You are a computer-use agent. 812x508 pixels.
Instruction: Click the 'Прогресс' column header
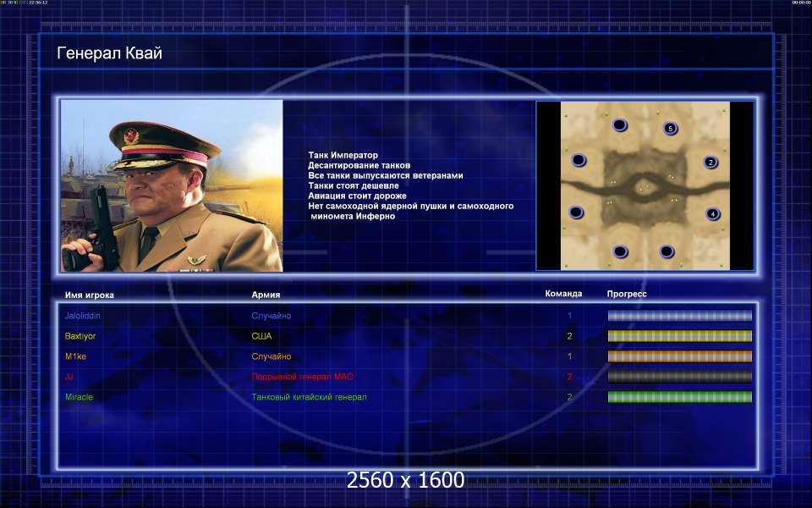point(627,294)
